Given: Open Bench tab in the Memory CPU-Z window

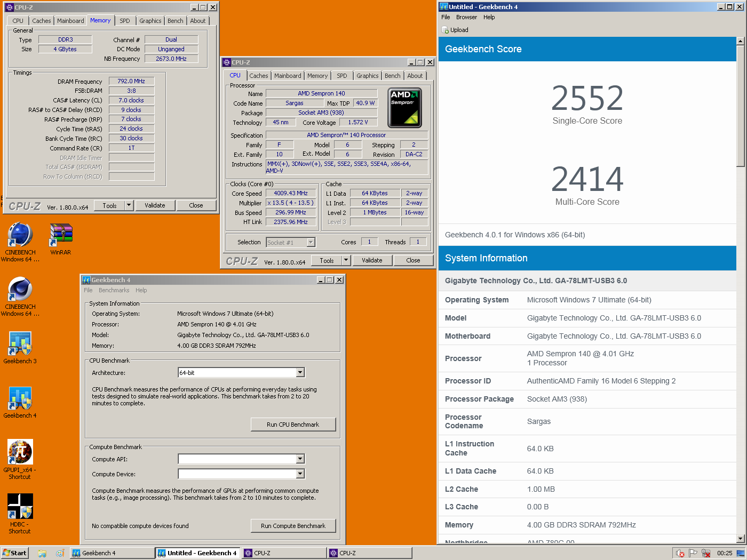Looking at the screenshot, I should [175, 21].
